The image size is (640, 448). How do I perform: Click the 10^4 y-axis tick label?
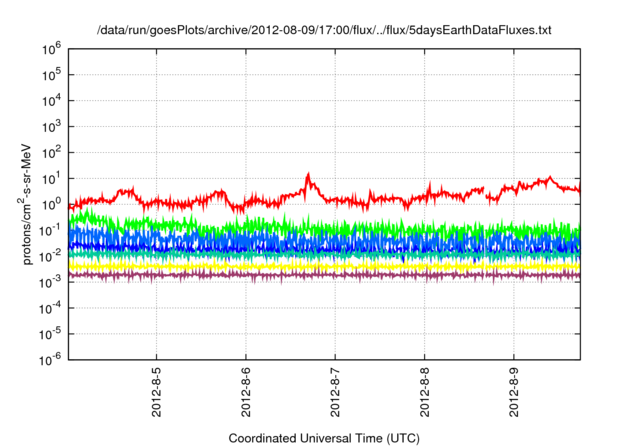51,101
